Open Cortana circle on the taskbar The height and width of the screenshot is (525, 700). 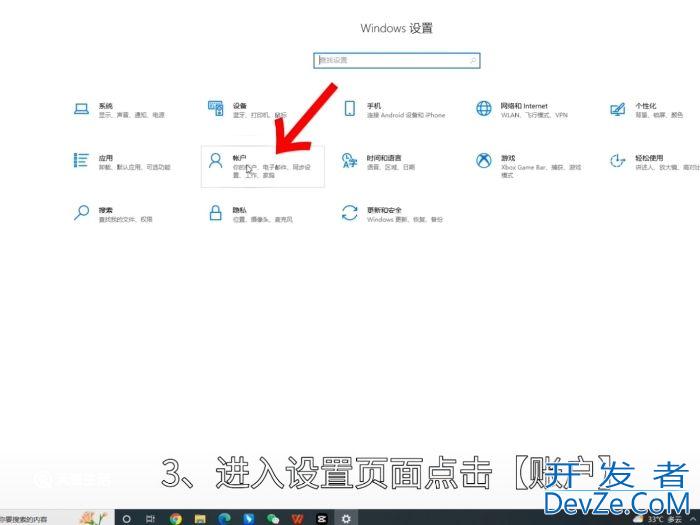point(127,519)
